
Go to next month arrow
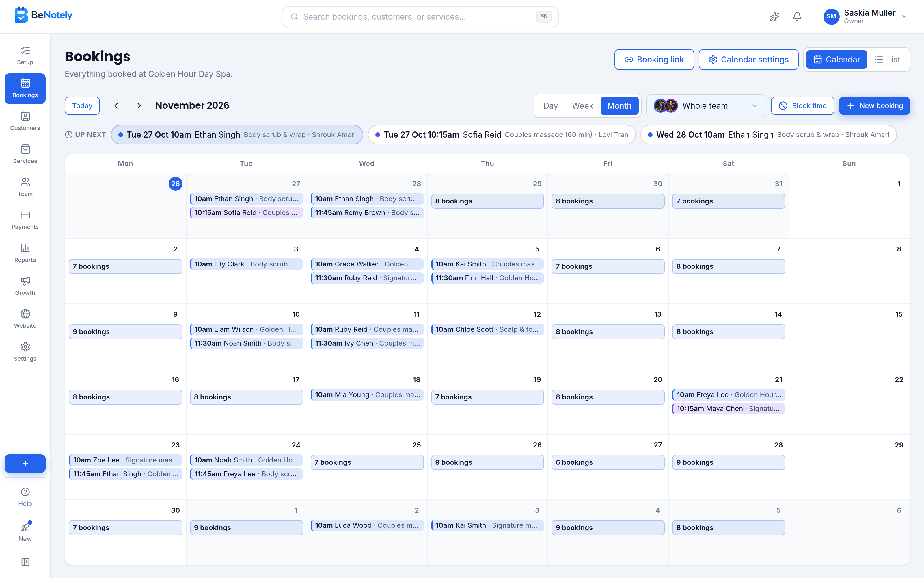(139, 105)
